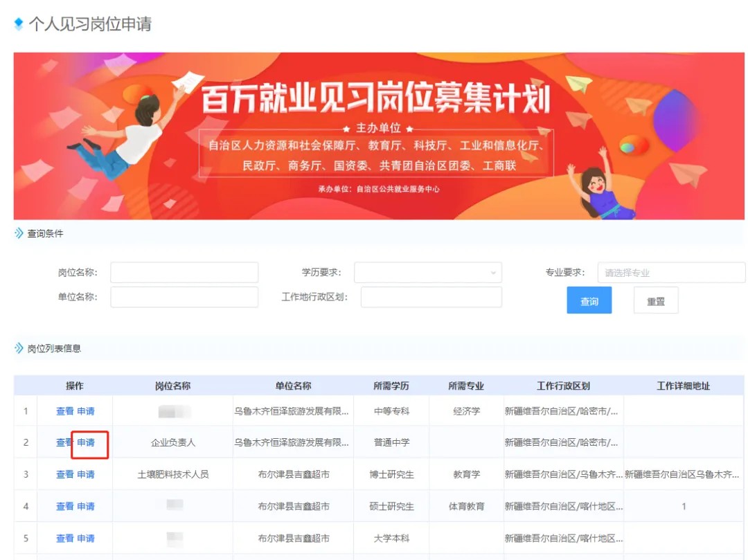Open the 学历要求 dropdown
Screen dimensions: 748x560
(427, 273)
